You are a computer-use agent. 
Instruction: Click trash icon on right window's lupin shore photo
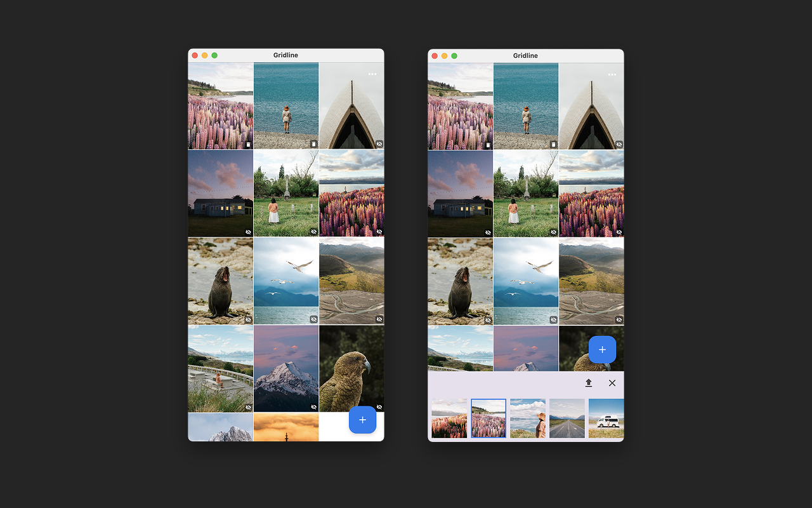pyautogui.click(x=488, y=145)
